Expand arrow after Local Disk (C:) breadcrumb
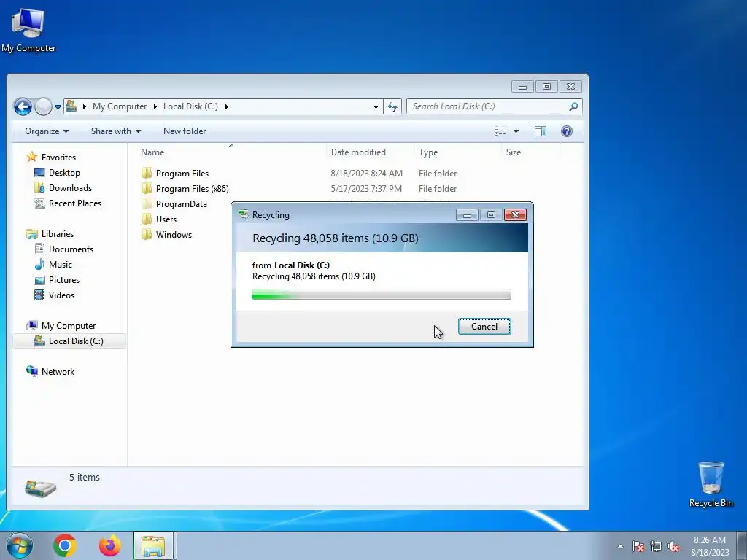Image resolution: width=747 pixels, height=560 pixels. pos(226,106)
